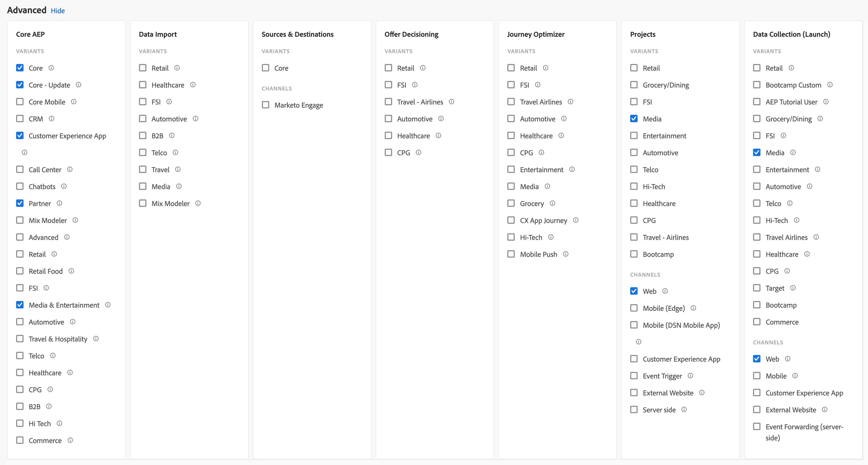Click the info icon next to Call Center
The width and height of the screenshot is (868, 465).
(70, 169)
